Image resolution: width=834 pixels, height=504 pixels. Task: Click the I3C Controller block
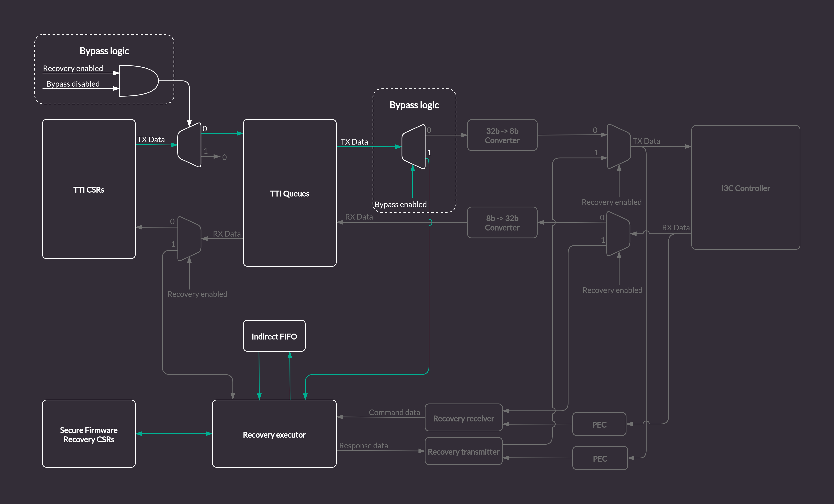point(745,188)
